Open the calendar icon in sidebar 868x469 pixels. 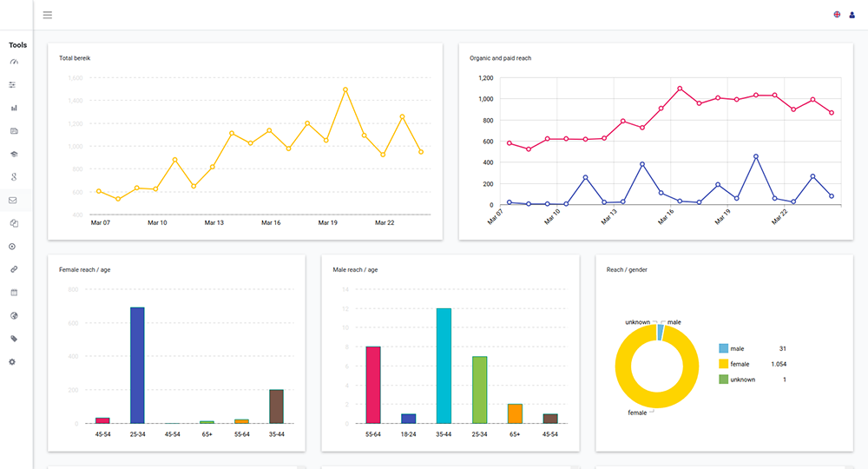tap(13, 293)
